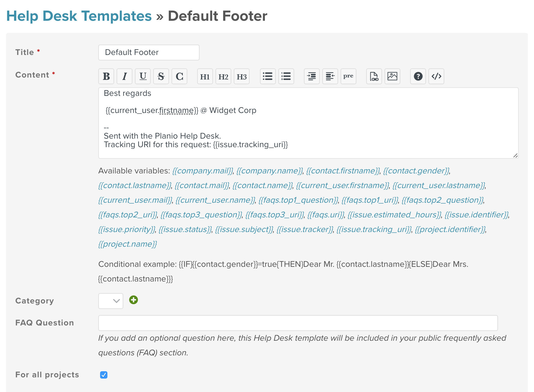Image resolution: width=534 pixels, height=392 pixels.
Task: Switch to source code view
Action: (436, 76)
